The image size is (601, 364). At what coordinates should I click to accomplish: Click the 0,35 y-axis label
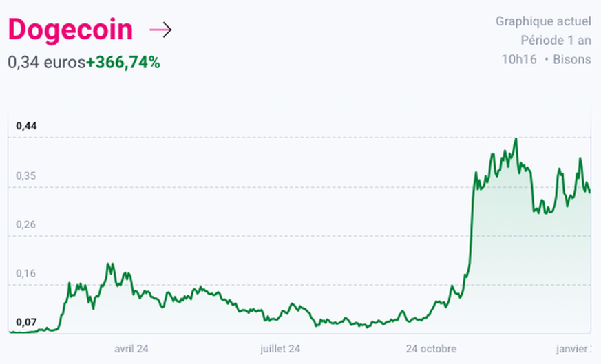[x=26, y=175]
